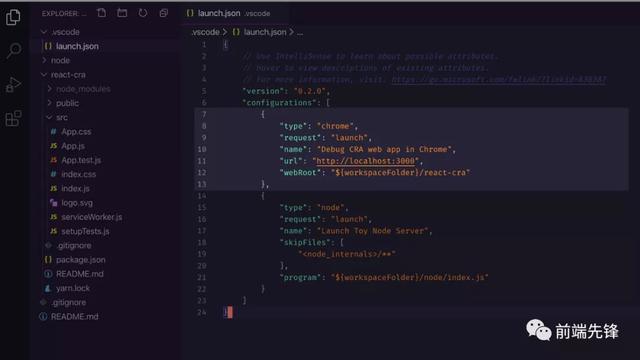This screenshot has height=360, width=640.
Task: Click the "Debug CRA web app in Chrome" value
Action: [x=384, y=149]
